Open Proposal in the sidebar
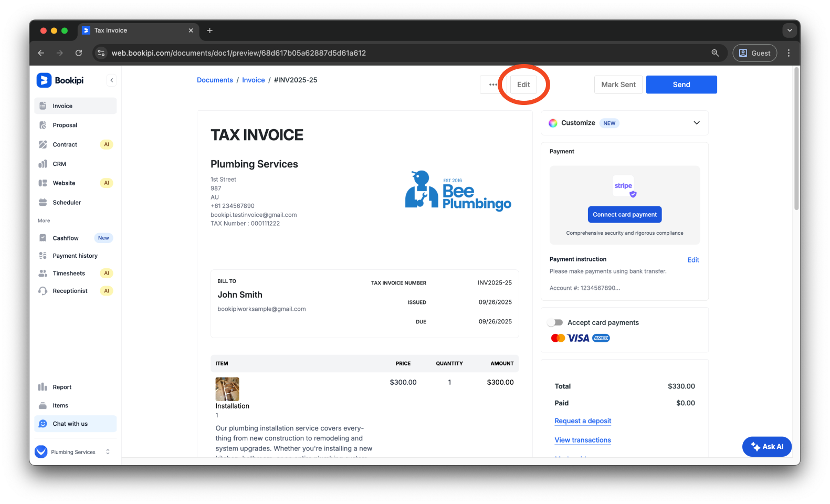This screenshot has height=504, width=830. click(x=76, y=125)
